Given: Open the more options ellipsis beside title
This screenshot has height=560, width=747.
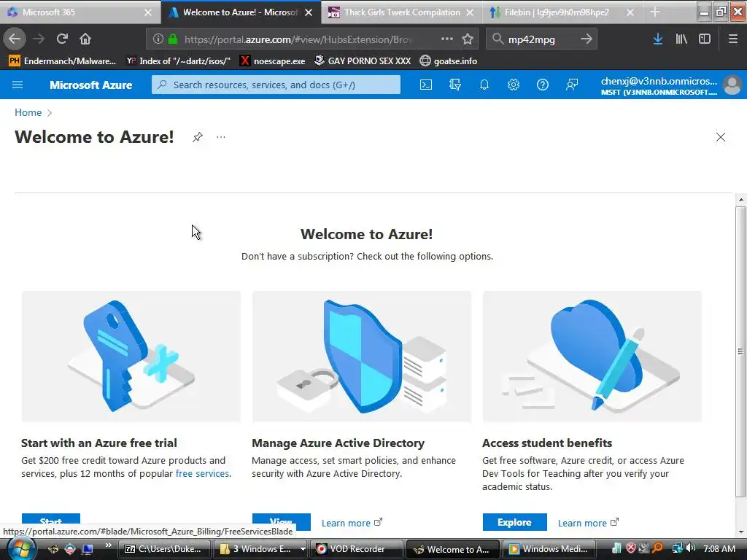Looking at the screenshot, I should [220, 137].
